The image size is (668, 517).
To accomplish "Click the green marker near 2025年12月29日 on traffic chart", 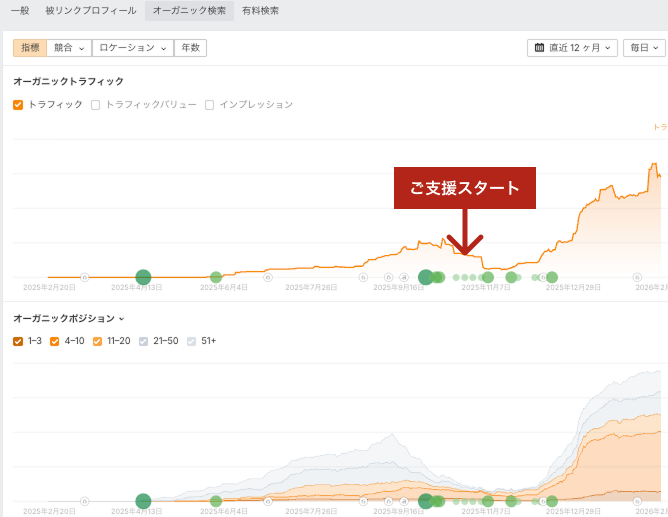I will (551, 277).
